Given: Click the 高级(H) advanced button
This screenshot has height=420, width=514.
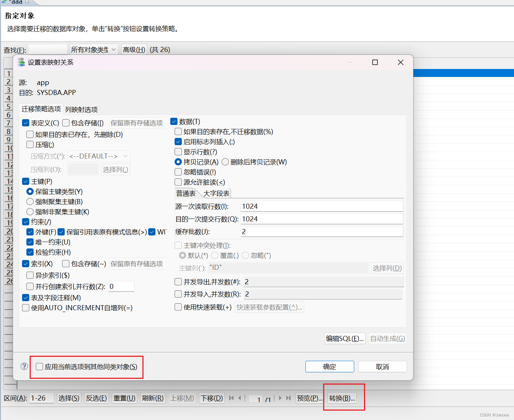Looking at the screenshot, I should 134,49.
